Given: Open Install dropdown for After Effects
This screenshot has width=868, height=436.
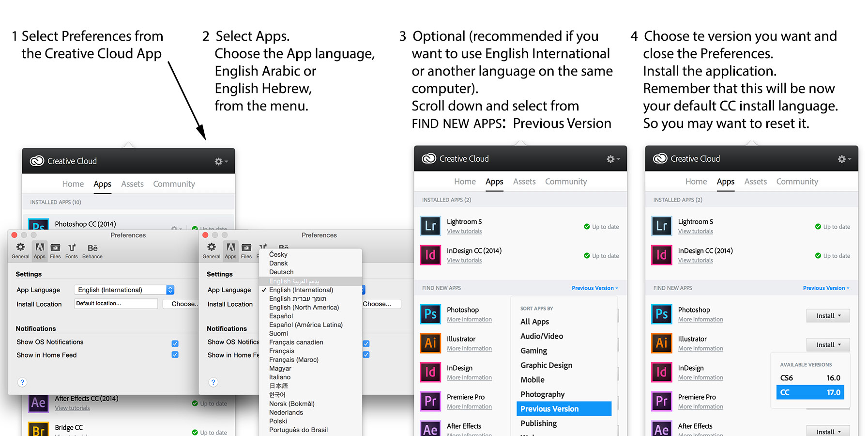Looking at the screenshot, I should 828,431.
